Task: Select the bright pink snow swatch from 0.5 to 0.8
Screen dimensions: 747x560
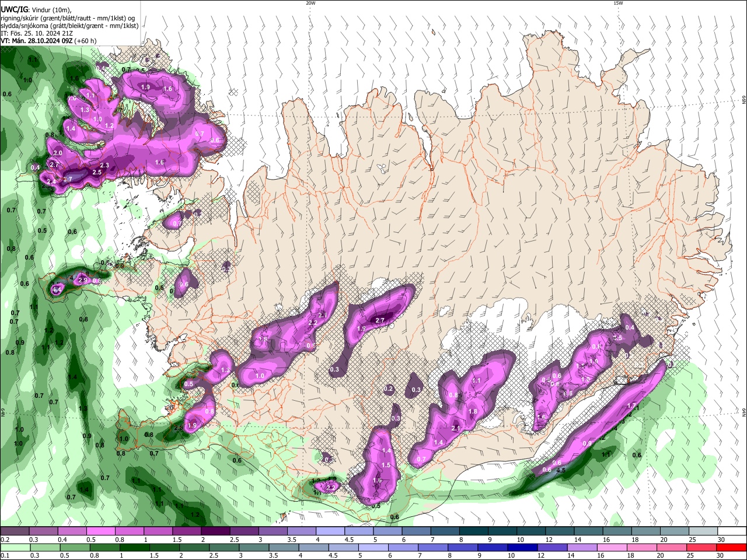Action: point(100,531)
